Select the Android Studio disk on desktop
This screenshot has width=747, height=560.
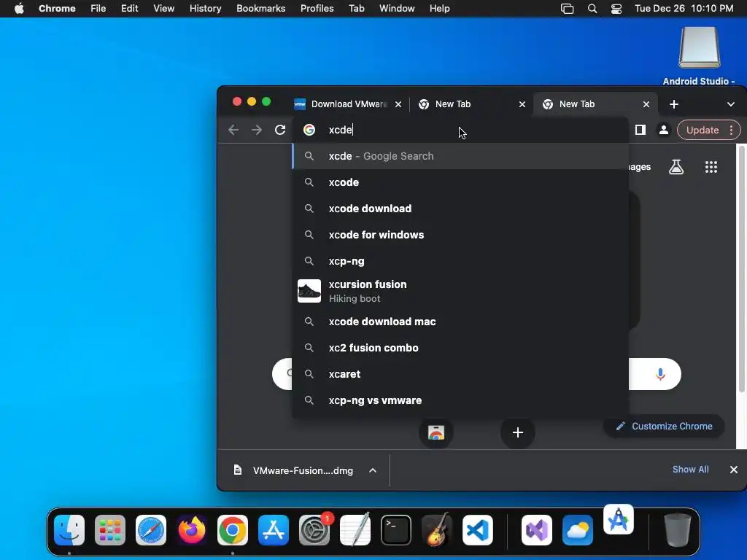tap(699, 56)
